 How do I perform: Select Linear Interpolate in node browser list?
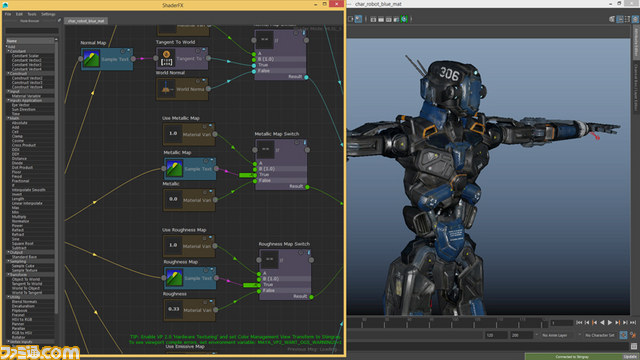(27, 203)
